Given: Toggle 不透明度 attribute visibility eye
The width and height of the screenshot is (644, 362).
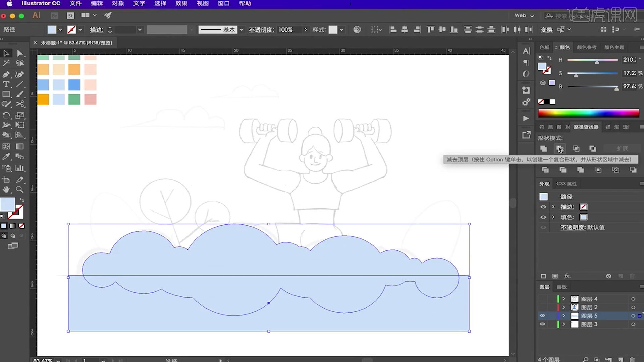Looking at the screenshot, I should (x=543, y=227).
